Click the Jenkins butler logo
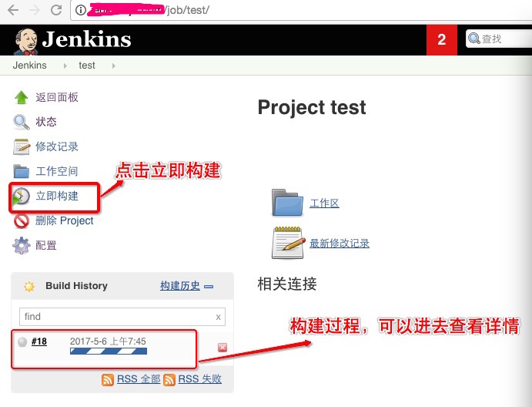This screenshot has height=407, width=532. click(x=25, y=42)
